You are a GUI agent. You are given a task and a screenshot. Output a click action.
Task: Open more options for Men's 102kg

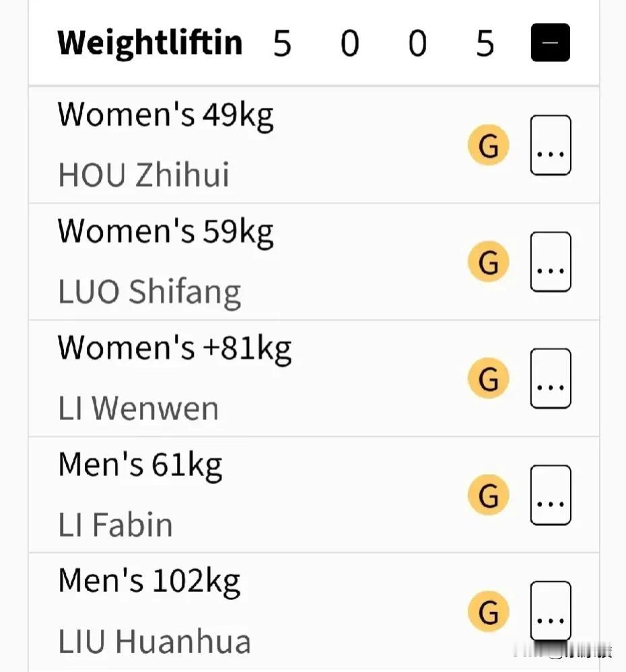pos(551,611)
